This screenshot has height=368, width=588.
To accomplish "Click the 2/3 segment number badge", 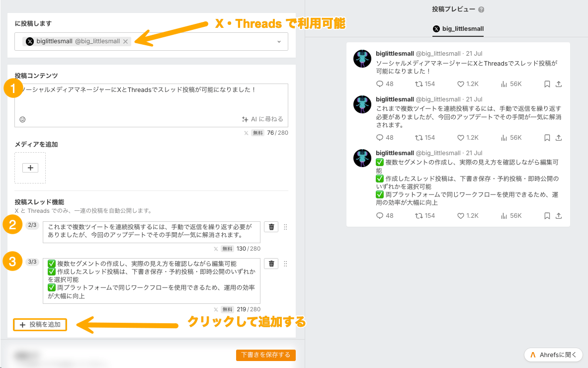I will pos(32,225).
